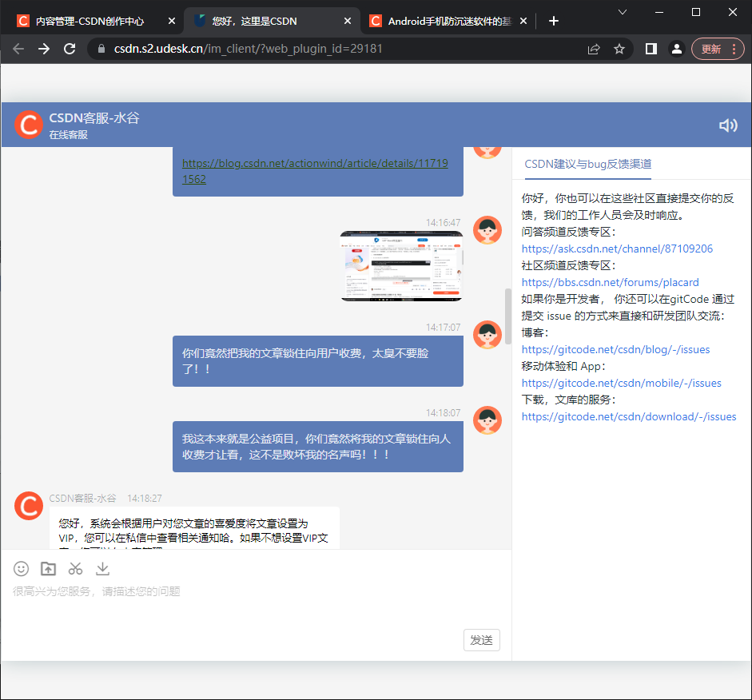The image size is (752, 700).
Task: Reload the current page
Action: point(70,49)
